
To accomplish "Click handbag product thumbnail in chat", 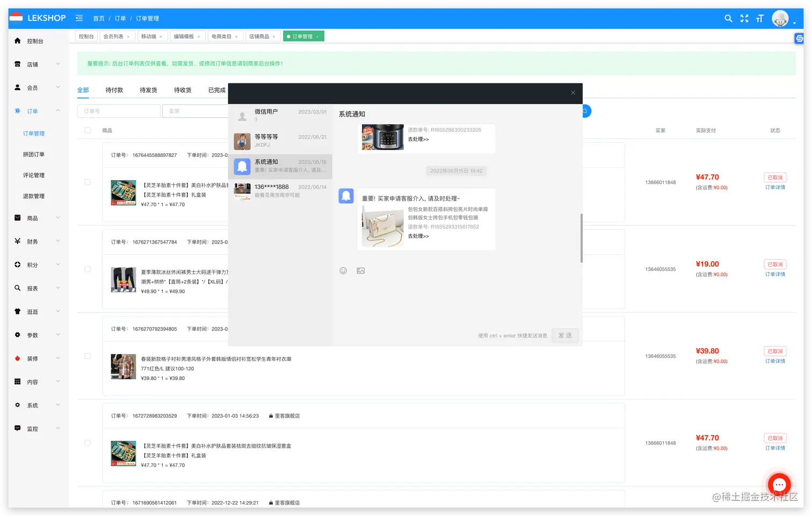I will coord(383,226).
